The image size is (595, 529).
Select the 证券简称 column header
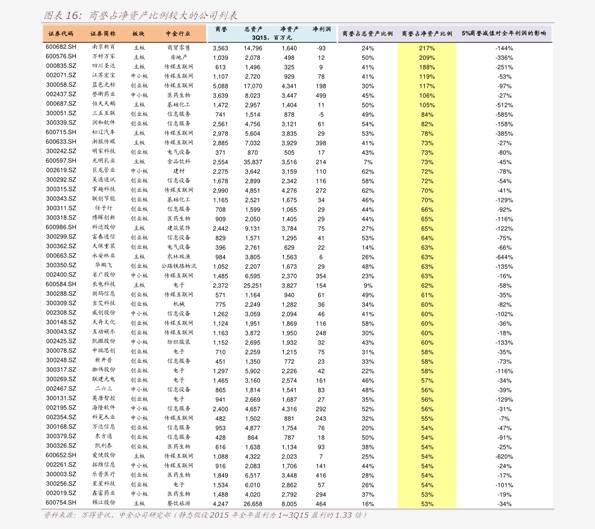[x=103, y=34]
